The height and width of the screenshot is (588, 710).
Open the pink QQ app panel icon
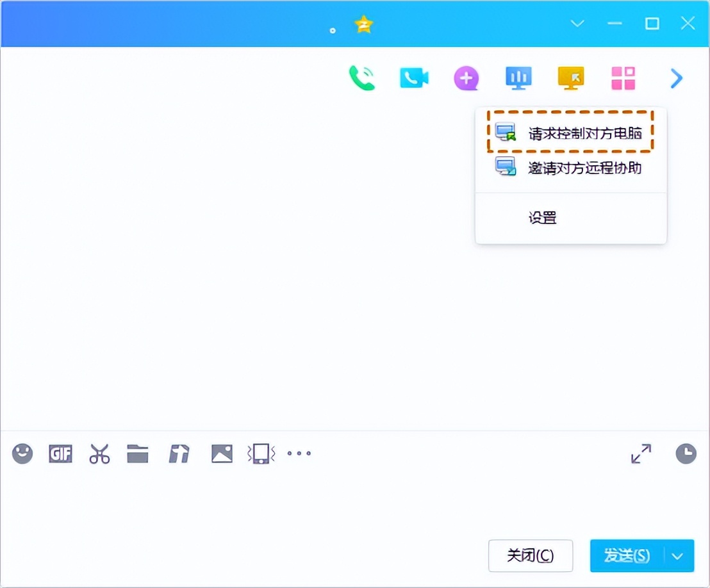[622, 78]
